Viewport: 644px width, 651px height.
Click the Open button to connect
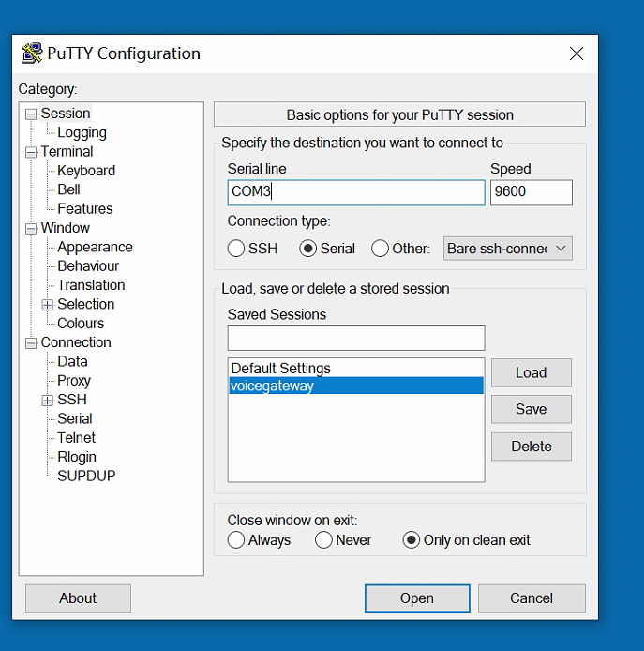point(417,598)
